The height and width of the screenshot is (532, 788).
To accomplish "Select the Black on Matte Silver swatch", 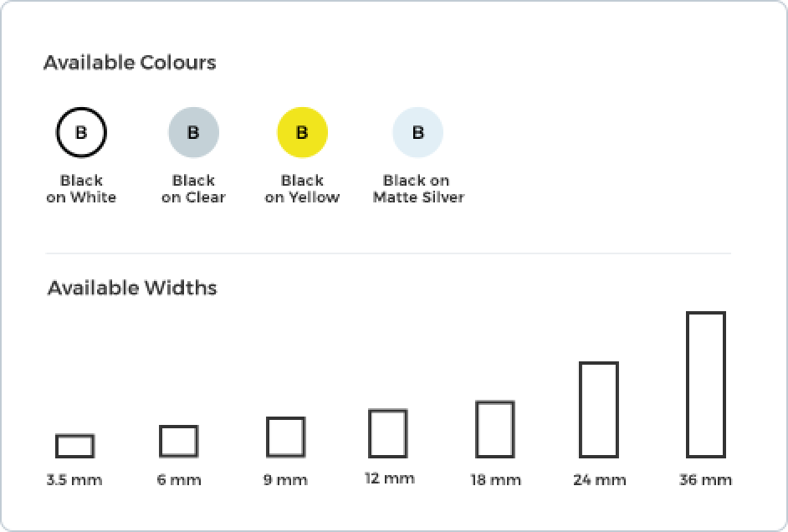I will pyautogui.click(x=417, y=132).
